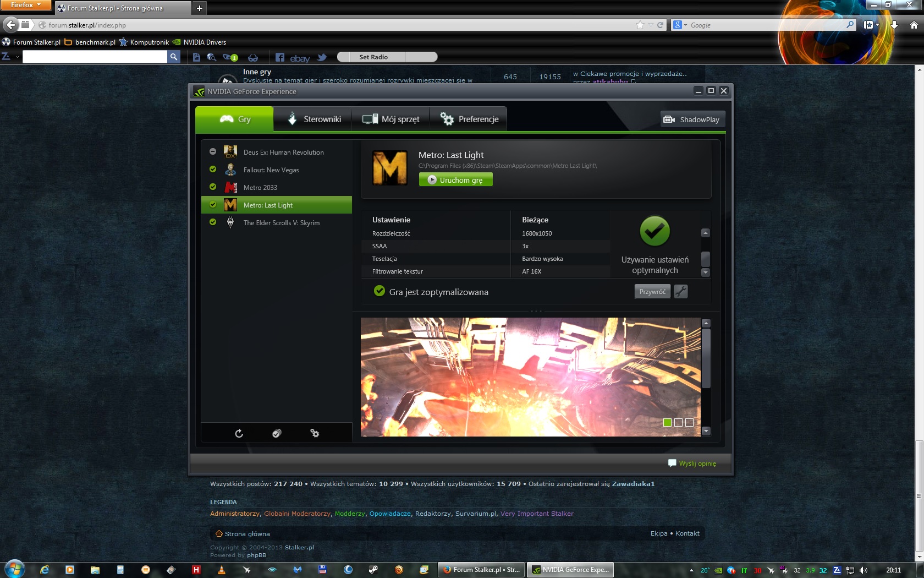Open the Mój sprzęt tab

(x=391, y=119)
